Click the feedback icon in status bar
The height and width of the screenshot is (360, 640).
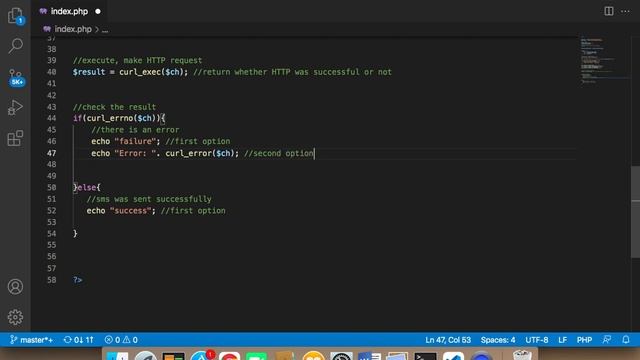pos(607,340)
